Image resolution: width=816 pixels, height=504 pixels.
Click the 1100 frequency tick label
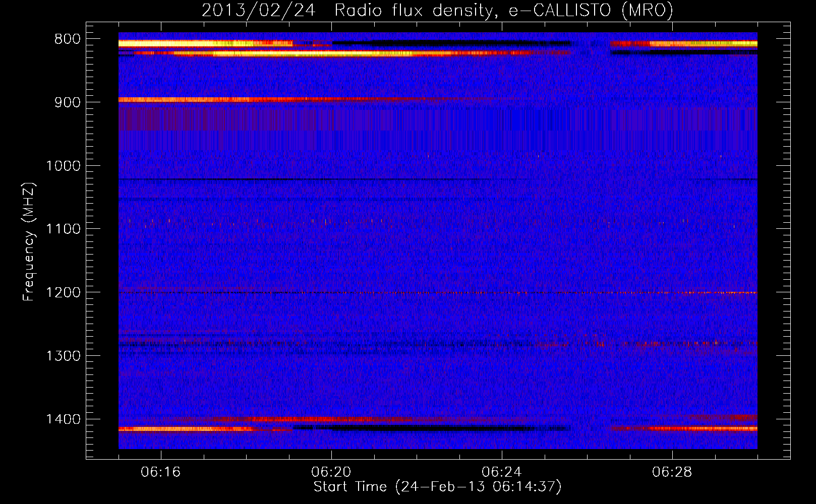click(x=63, y=229)
